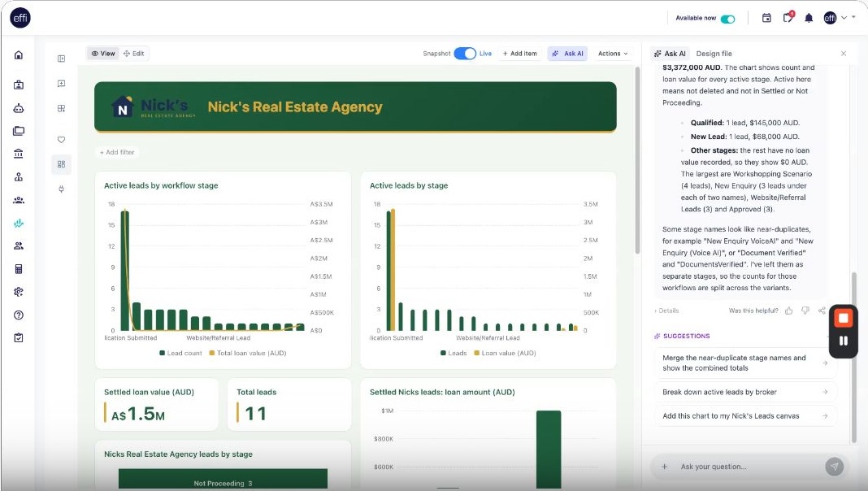The width and height of the screenshot is (868, 491).
Task: Open the calendar icon in top bar
Action: pyautogui.click(x=766, y=18)
